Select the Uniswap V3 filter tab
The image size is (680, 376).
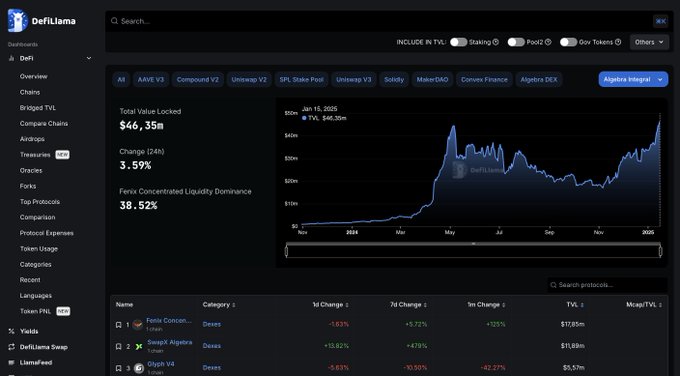[x=353, y=80]
